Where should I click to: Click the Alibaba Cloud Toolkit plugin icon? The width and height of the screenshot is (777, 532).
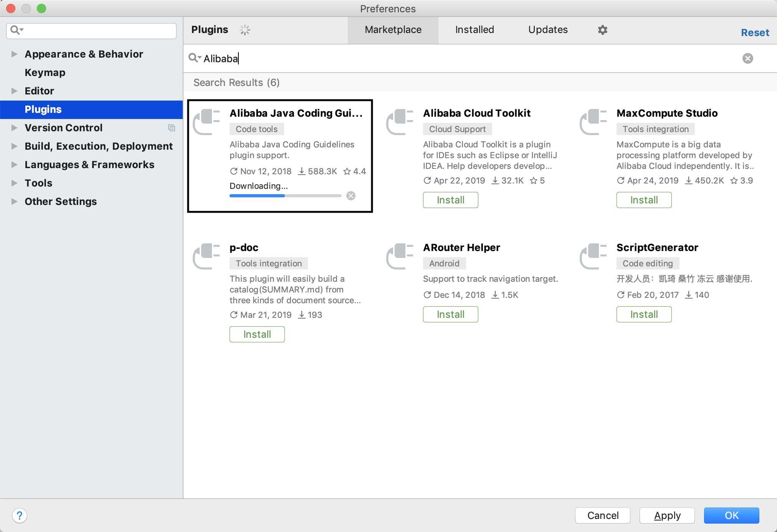[400, 122]
